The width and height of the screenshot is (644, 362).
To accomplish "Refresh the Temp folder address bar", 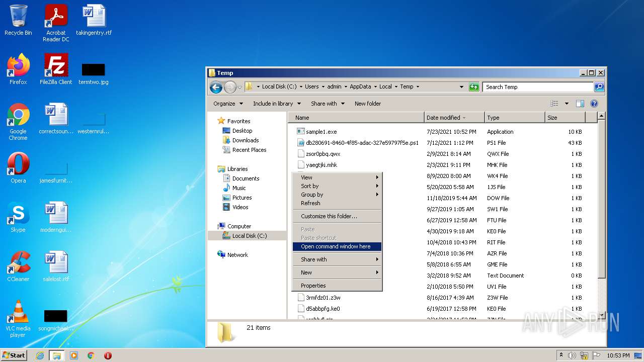I will pos(474,87).
